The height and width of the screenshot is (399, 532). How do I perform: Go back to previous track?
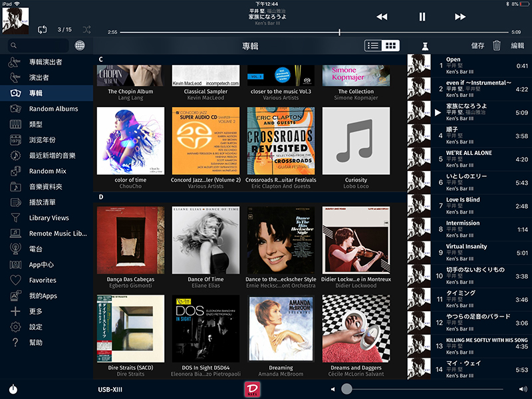[382, 17]
